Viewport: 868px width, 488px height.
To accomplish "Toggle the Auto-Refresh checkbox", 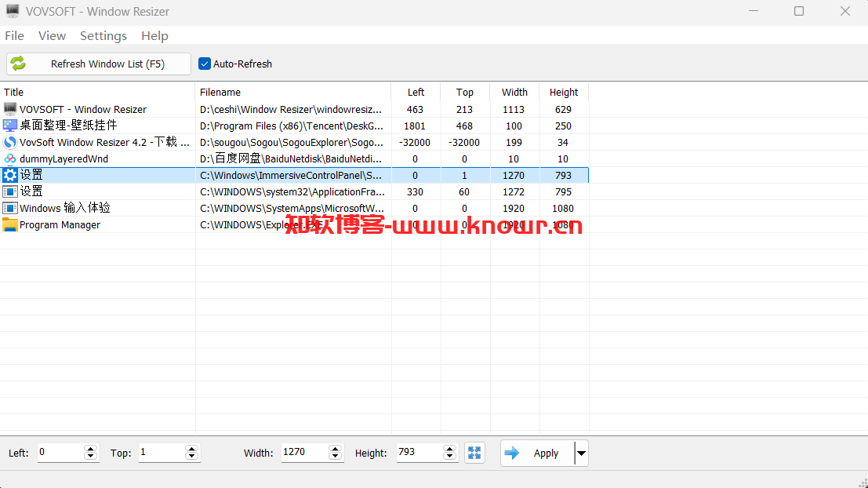I will pyautogui.click(x=205, y=64).
